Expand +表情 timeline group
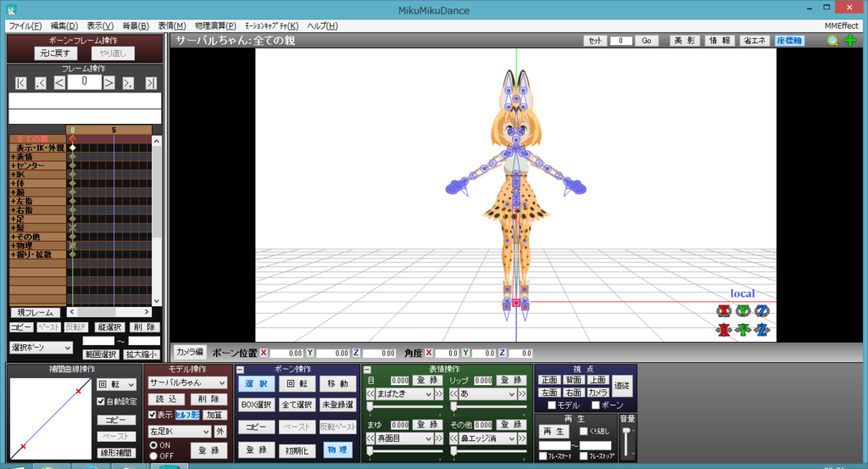This screenshot has width=868, height=469. coord(13,157)
